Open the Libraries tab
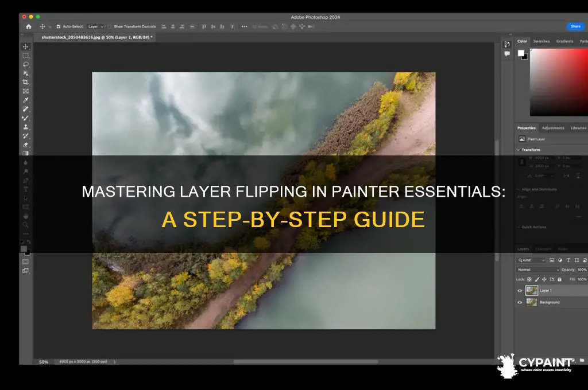 [x=578, y=128]
